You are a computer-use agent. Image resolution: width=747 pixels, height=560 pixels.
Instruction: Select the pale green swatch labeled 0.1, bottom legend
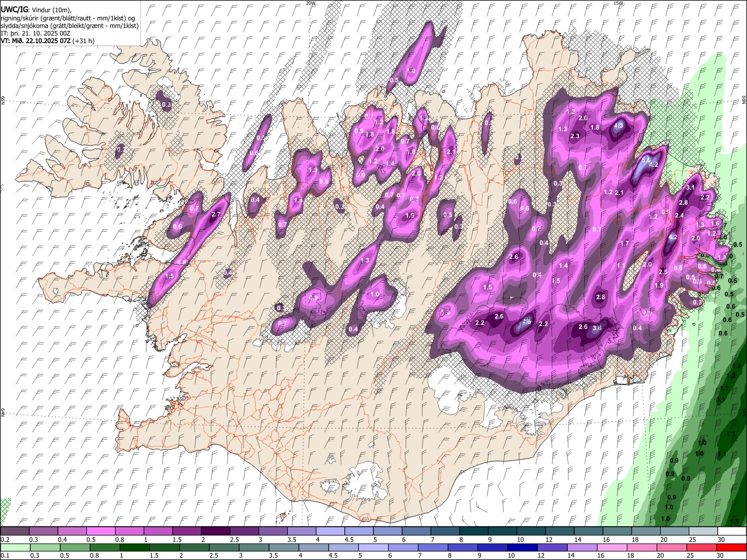click(16, 548)
